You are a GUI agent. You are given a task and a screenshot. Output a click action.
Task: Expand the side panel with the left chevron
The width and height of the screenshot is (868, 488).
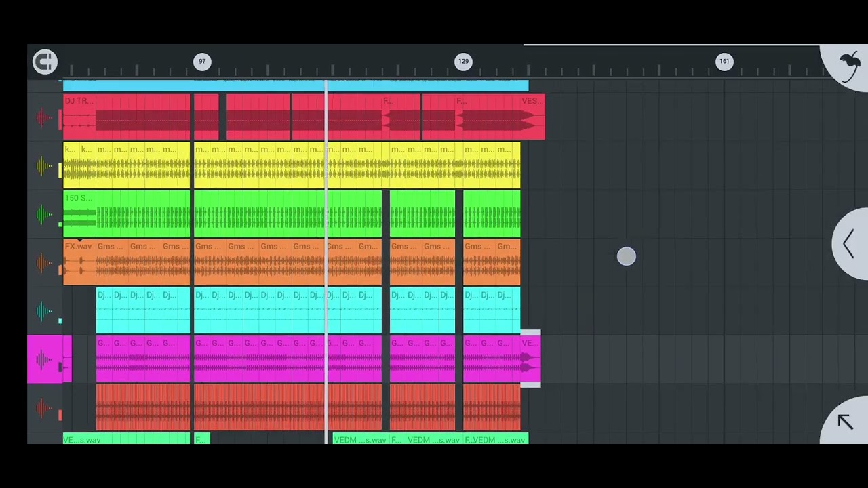849,244
